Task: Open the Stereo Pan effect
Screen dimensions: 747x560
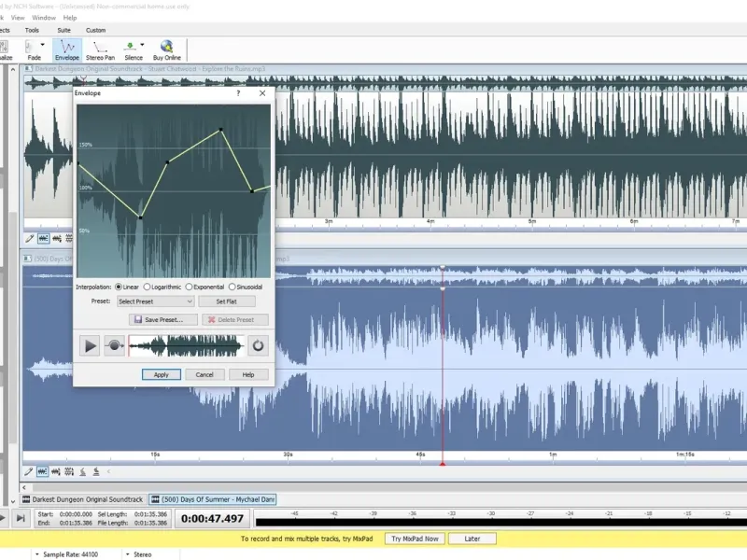Action: pos(100,50)
